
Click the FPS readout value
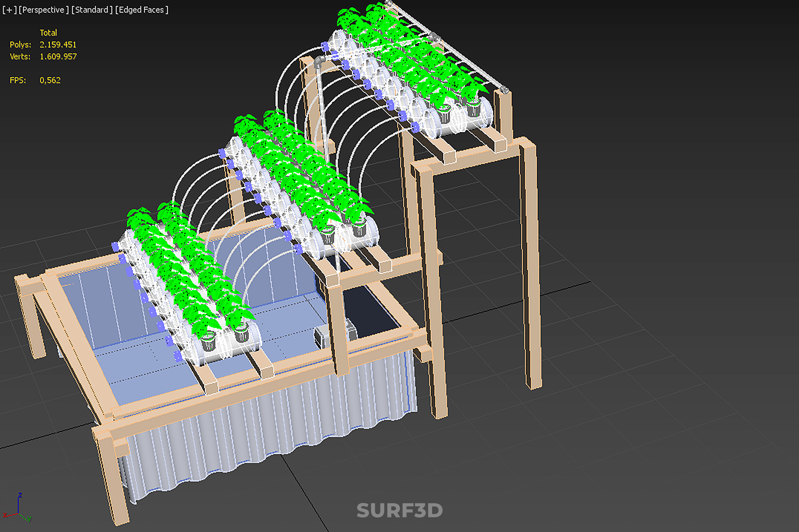click(50, 80)
